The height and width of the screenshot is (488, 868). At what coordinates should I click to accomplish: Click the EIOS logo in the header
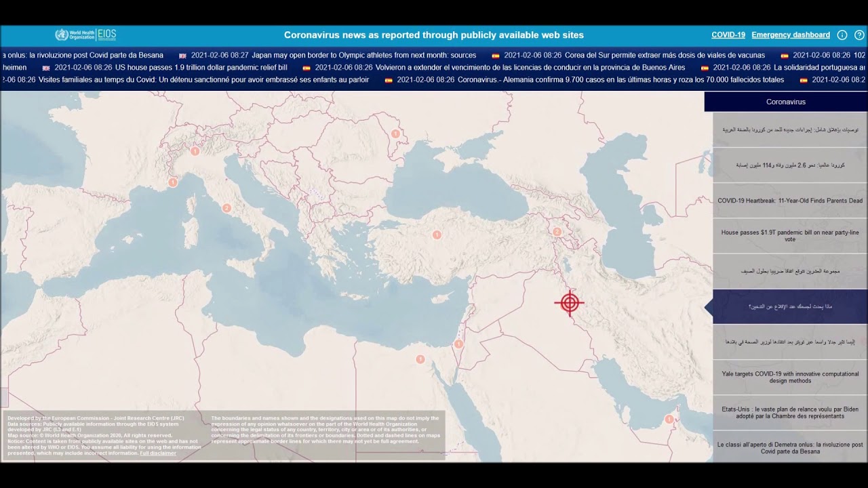(107, 35)
